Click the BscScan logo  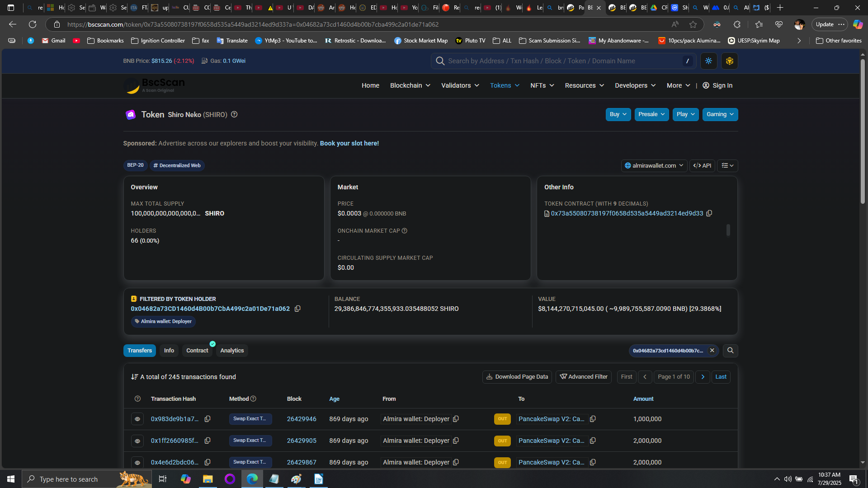pyautogui.click(x=154, y=85)
